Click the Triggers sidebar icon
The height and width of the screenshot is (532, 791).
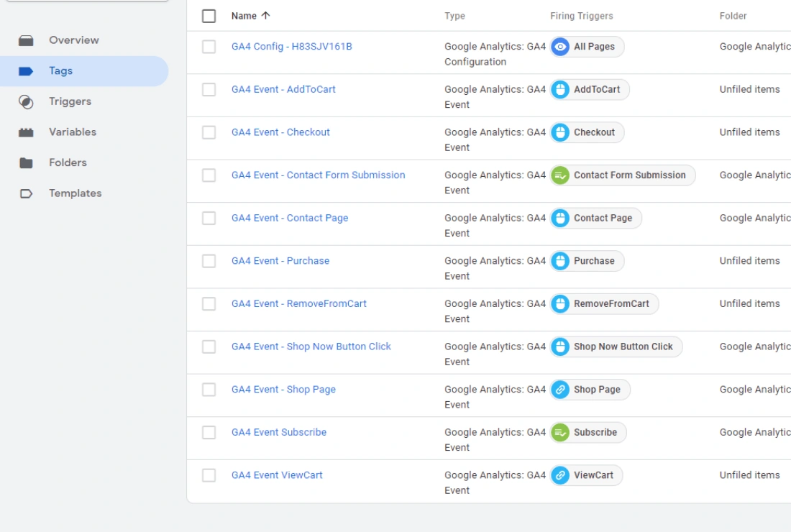(x=26, y=102)
